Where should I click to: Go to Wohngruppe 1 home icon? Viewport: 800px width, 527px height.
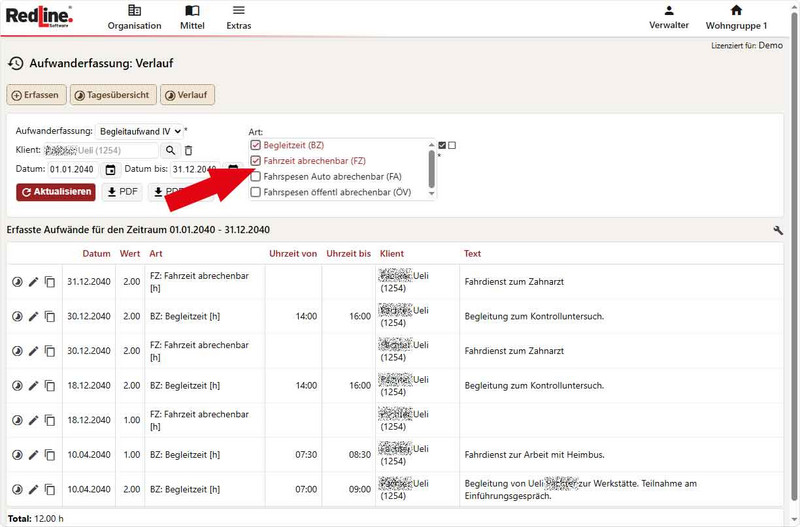click(x=736, y=11)
